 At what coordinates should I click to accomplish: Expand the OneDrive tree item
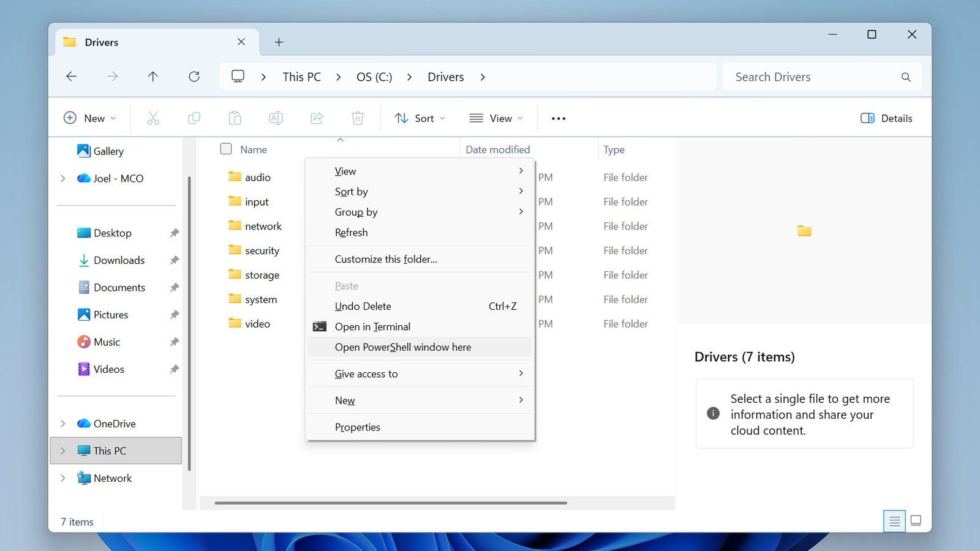[x=63, y=423]
